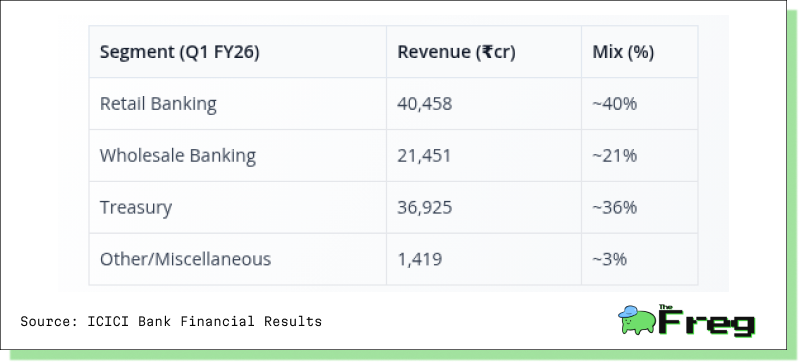The image size is (799, 362).
Task: Select the 21,451 revenue value
Action: [x=424, y=156]
